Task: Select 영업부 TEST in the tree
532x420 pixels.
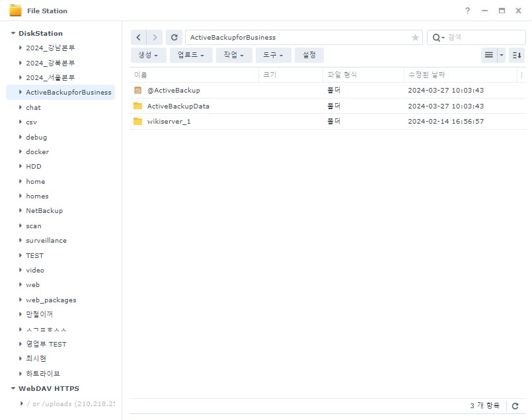Action: pyautogui.click(x=46, y=344)
